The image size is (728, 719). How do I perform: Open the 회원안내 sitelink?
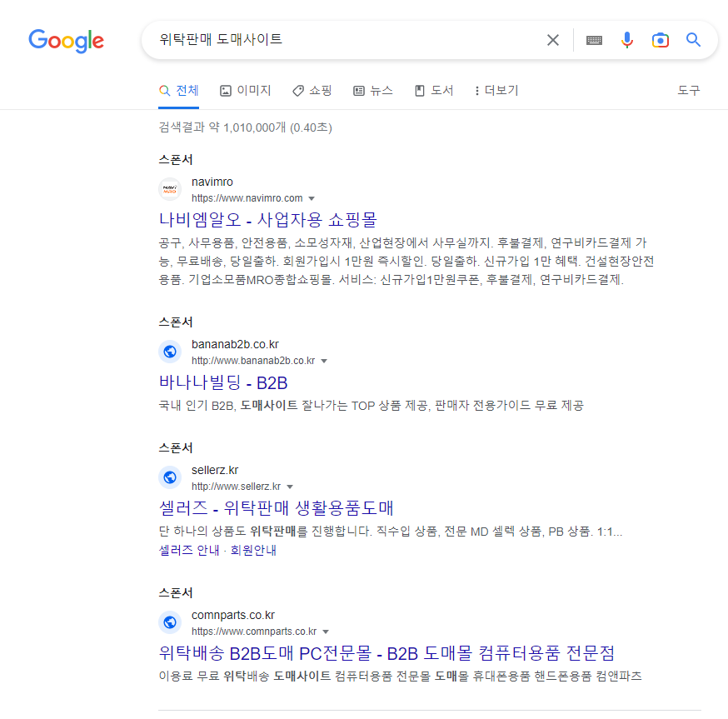253,551
